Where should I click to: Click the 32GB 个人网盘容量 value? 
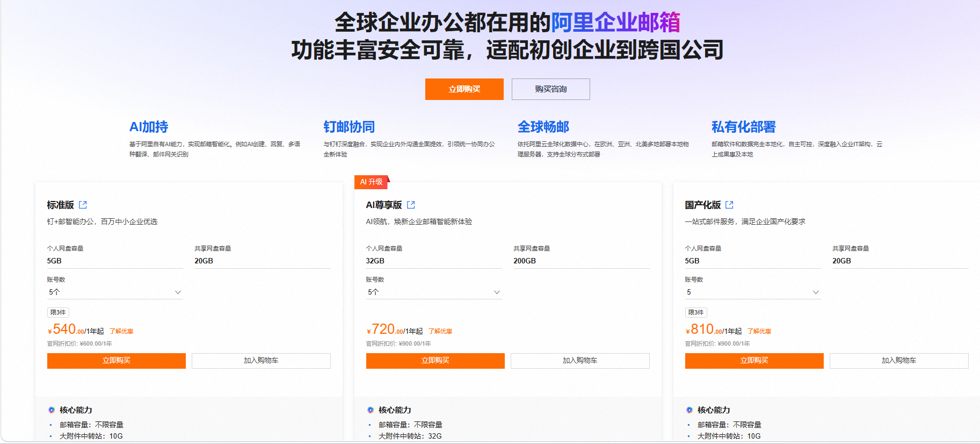click(x=375, y=261)
